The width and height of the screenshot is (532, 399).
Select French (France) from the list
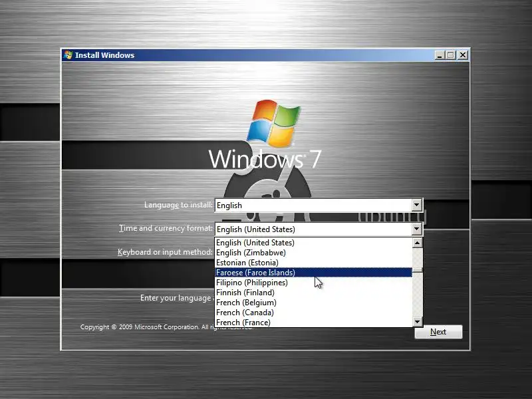click(314, 323)
